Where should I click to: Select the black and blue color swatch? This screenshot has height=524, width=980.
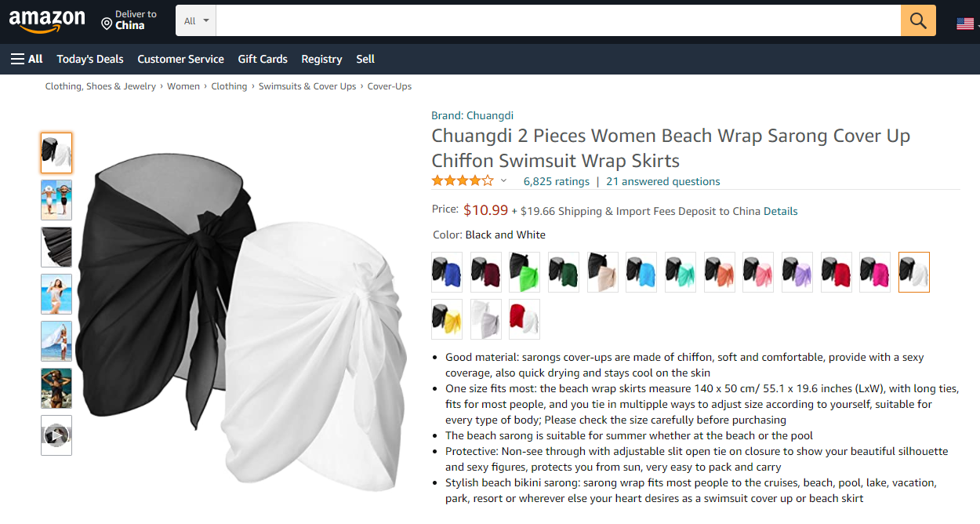point(447,272)
